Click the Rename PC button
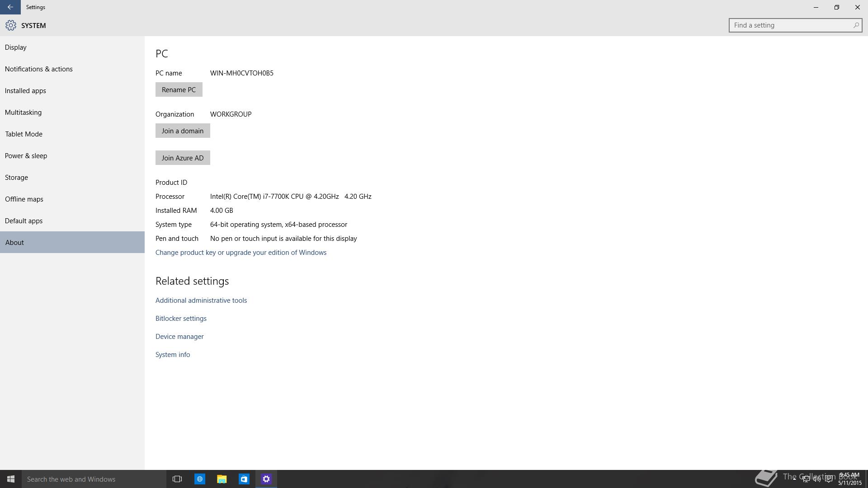 coord(179,89)
